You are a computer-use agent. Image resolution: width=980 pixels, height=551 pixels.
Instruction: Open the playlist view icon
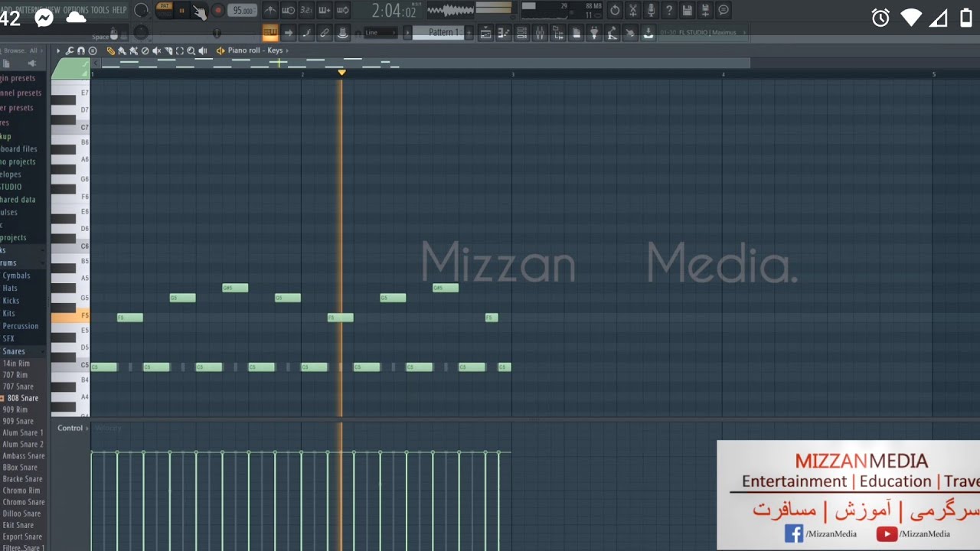click(485, 32)
